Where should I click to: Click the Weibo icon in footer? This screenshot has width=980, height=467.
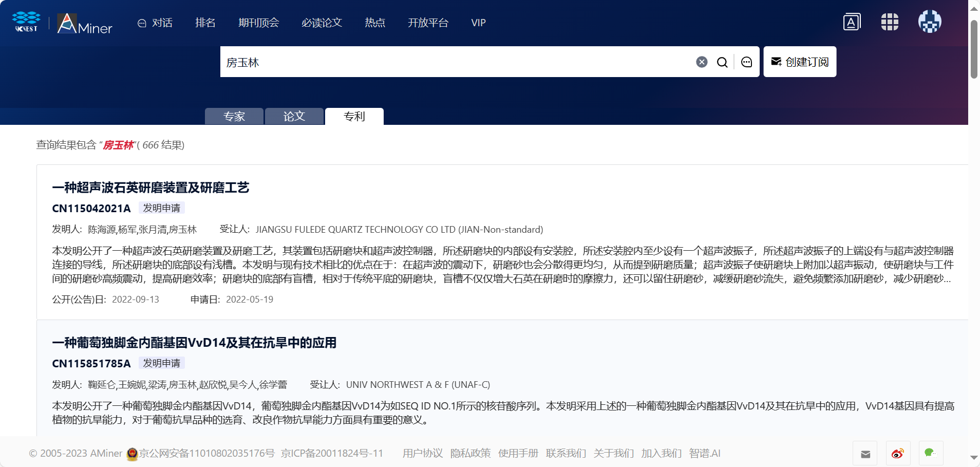897,454
